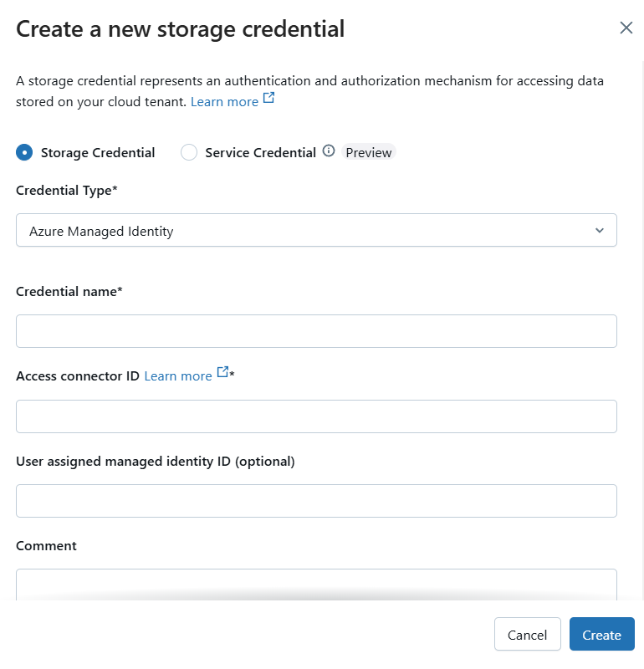Open Learn more link in the description
This screenshot has width=644, height=669.
224,102
